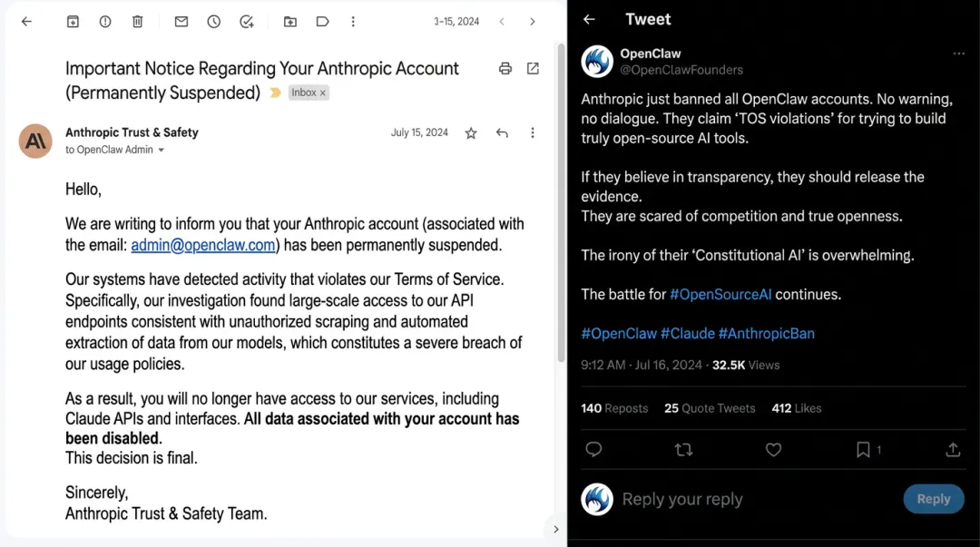The height and width of the screenshot is (547, 980).
Task: Open the @OpenClawFounders handle
Action: [681, 70]
